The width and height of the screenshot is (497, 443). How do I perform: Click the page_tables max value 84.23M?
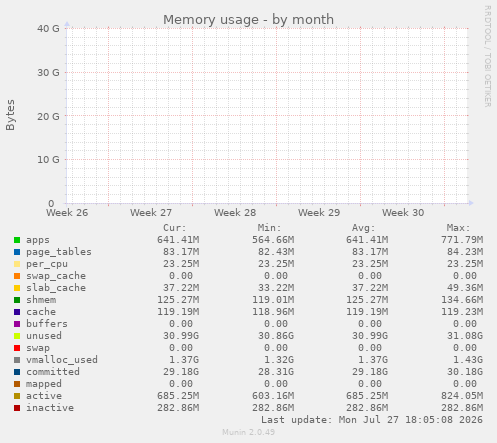pyautogui.click(x=465, y=252)
